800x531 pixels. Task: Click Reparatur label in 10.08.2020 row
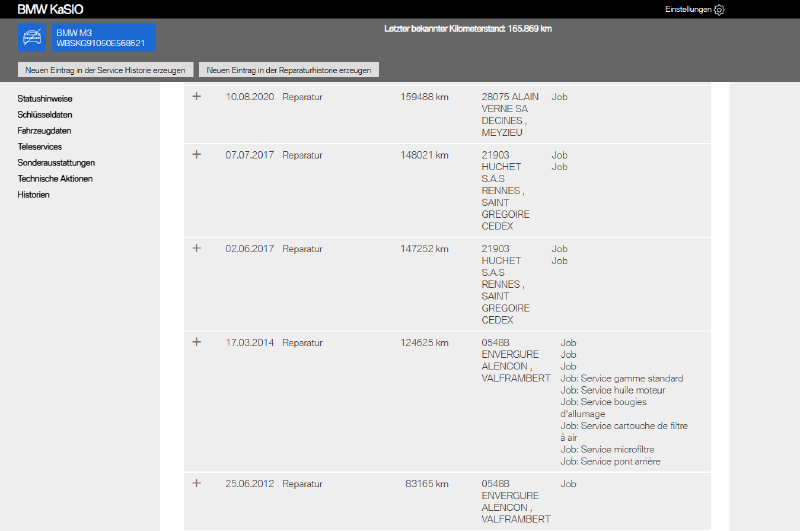click(303, 97)
